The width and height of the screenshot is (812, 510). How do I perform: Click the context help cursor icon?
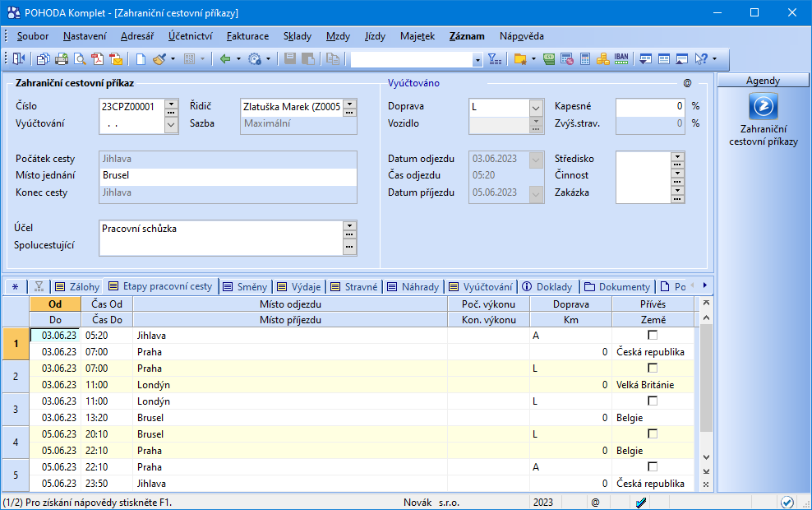701,58
